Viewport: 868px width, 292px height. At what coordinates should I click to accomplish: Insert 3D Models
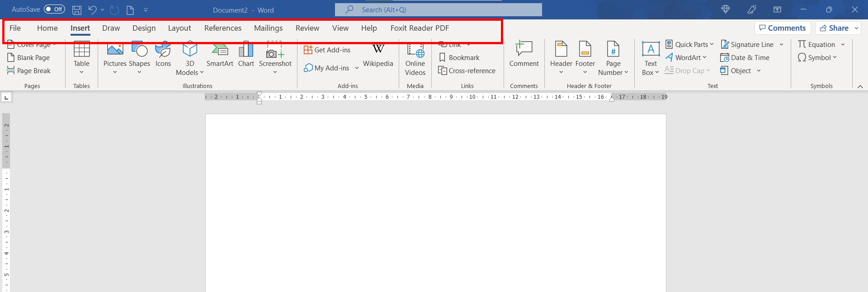pyautogui.click(x=190, y=59)
